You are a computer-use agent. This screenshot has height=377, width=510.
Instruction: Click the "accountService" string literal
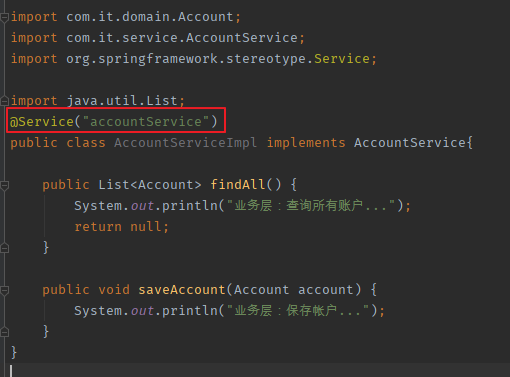click(x=146, y=122)
